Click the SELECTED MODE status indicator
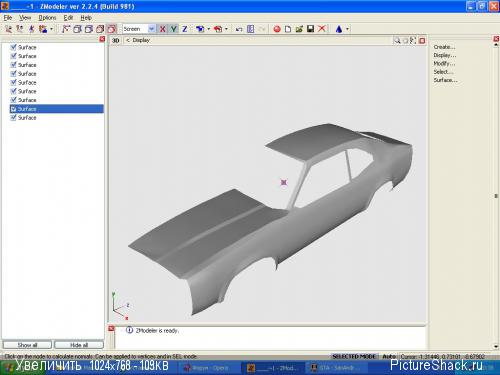The image size is (500, 375). pos(354,356)
